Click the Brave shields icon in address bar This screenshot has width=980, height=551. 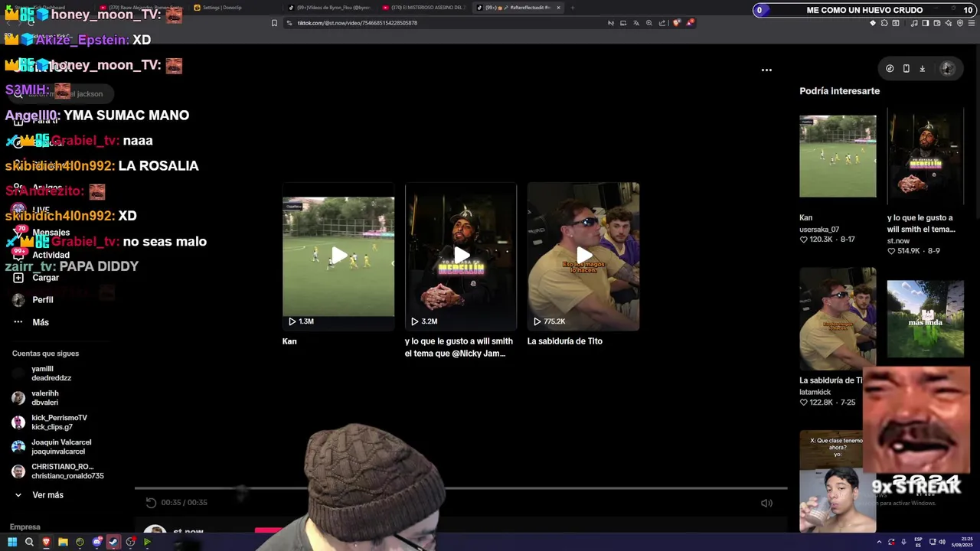point(676,23)
